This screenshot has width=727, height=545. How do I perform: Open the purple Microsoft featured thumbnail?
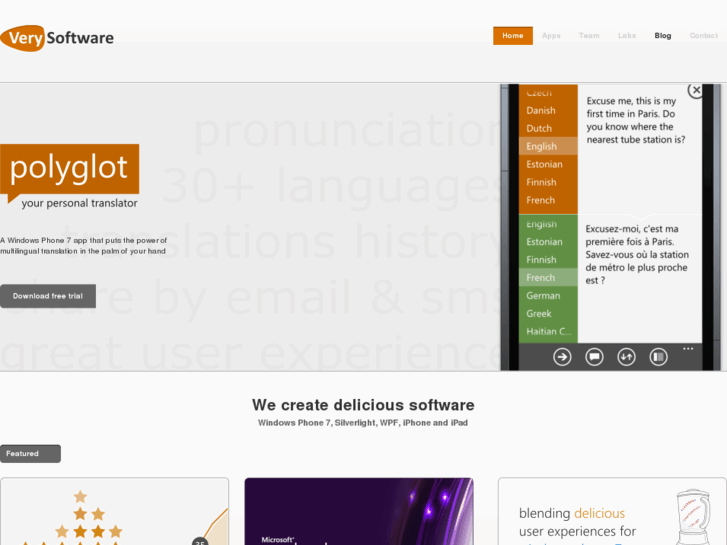point(359,511)
